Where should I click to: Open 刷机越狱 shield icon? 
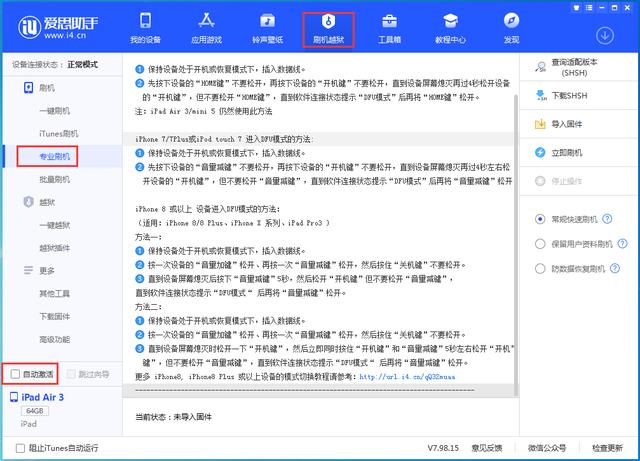tap(328, 21)
